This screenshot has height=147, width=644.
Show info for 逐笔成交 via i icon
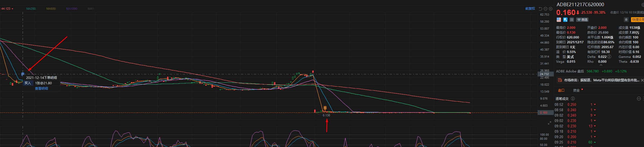(573, 99)
